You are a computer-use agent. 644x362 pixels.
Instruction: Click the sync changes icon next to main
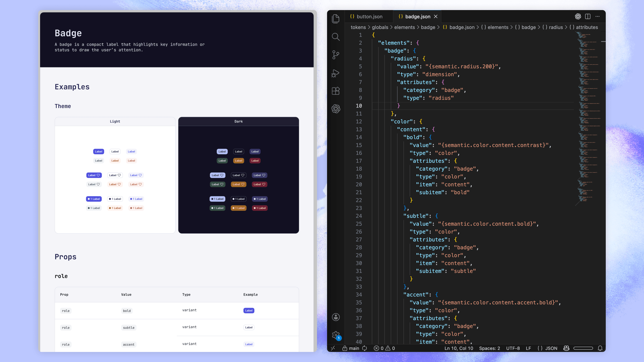(365, 348)
